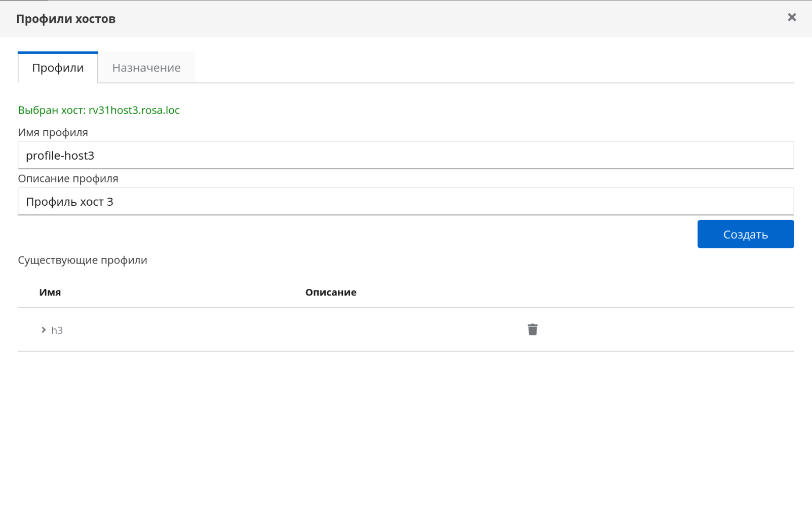Click the Имя column header

(x=50, y=292)
